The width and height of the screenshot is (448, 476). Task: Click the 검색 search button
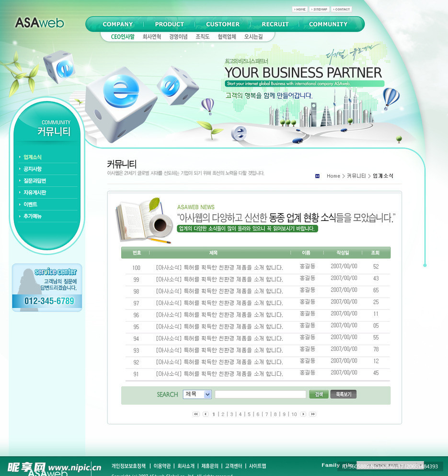click(319, 395)
